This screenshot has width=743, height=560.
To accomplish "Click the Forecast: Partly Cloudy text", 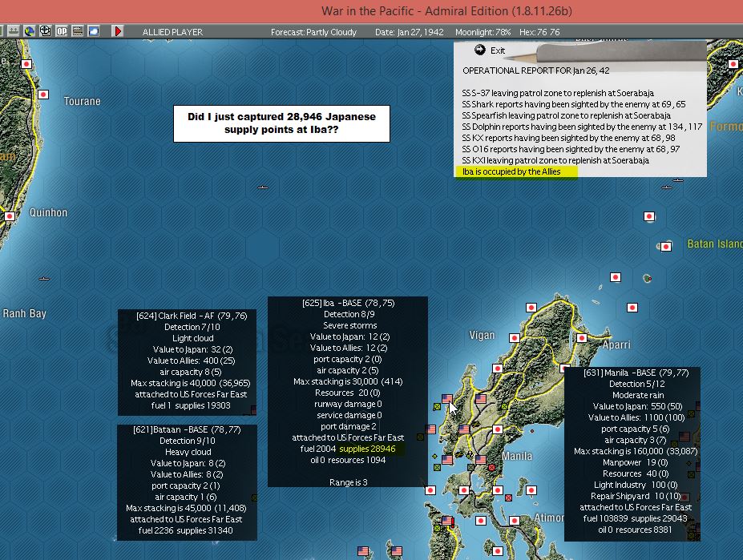I will tap(313, 32).
